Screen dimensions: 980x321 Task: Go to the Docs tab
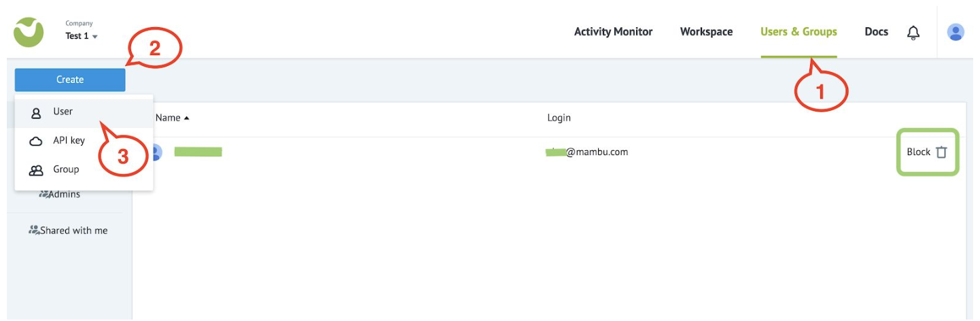876,32
